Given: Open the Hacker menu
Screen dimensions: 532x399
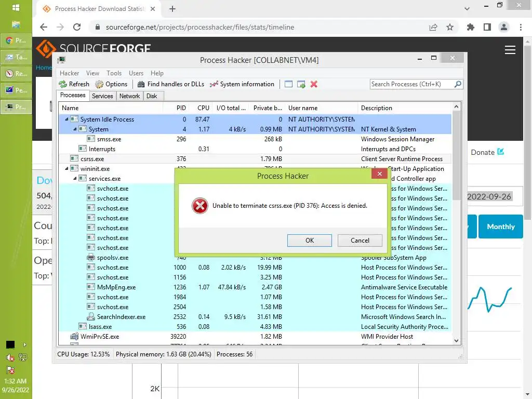Looking at the screenshot, I should coord(69,73).
